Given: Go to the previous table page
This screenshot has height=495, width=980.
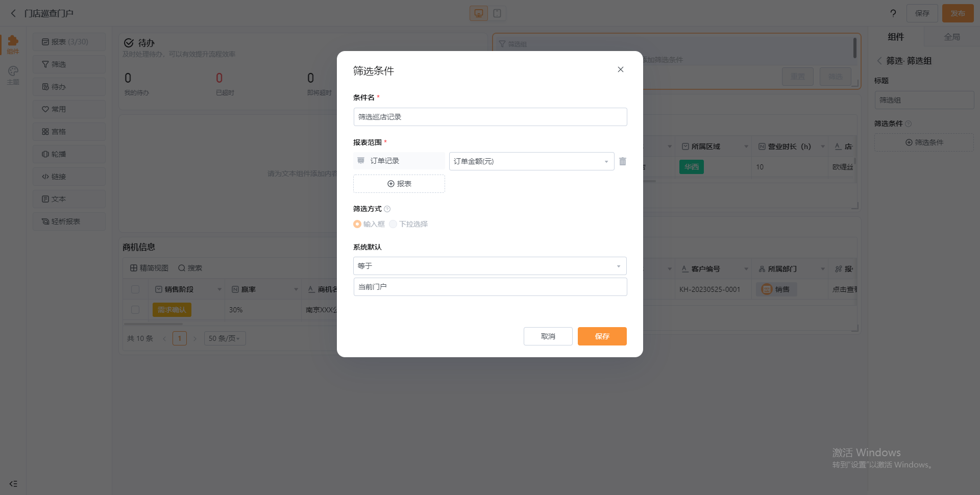Looking at the screenshot, I should pos(164,338).
